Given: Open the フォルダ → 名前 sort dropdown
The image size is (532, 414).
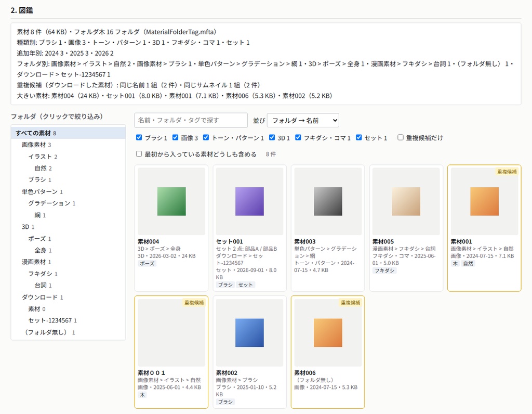Looking at the screenshot, I should (303, 120).
